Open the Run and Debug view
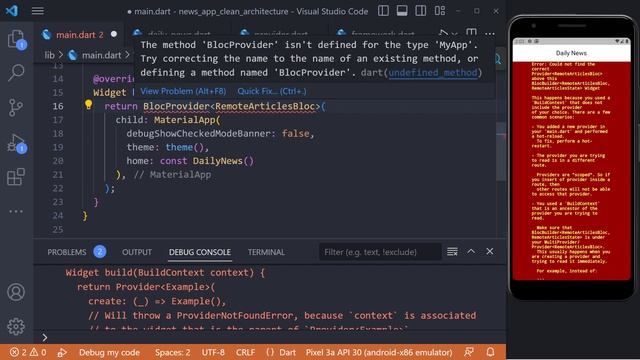The image size is (640, 360). [x=16, y=143]
